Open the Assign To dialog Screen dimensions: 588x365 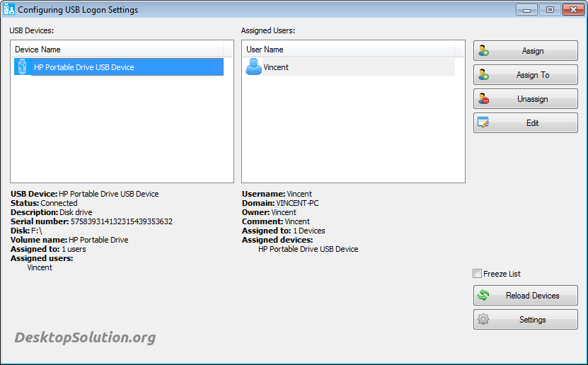[x=525, y=74]
